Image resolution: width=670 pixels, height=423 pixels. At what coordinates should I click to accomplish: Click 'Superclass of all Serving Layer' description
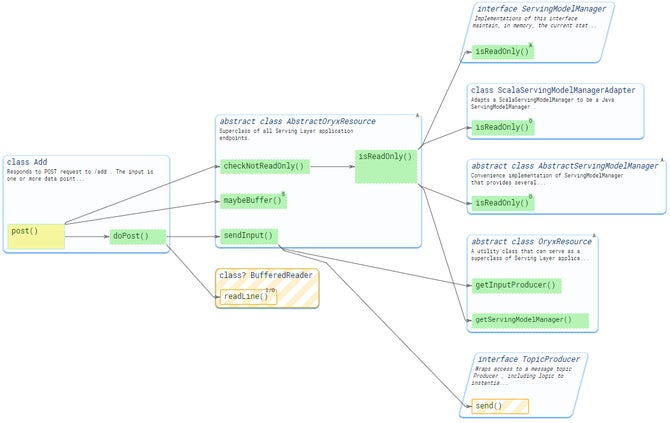pos(286,135)
